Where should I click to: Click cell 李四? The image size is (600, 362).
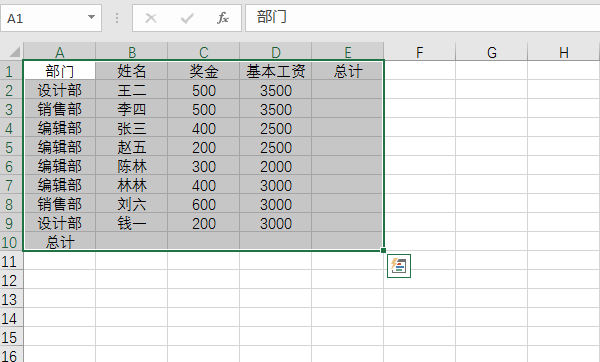pyautogui.click(x=131, y=109)
